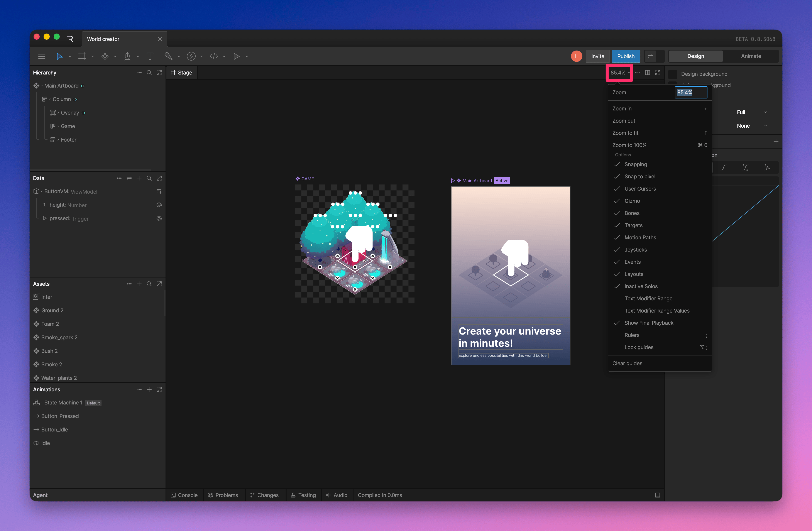Image resolution: width=812 pixels, height=531 pixels.
Task: Open the Console panel
Action: [184, 495]
